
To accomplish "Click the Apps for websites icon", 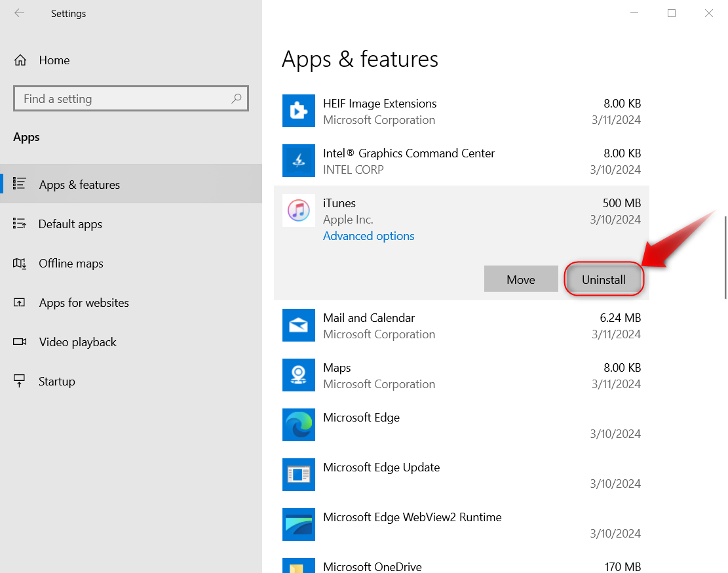I will tap(20, 303).
